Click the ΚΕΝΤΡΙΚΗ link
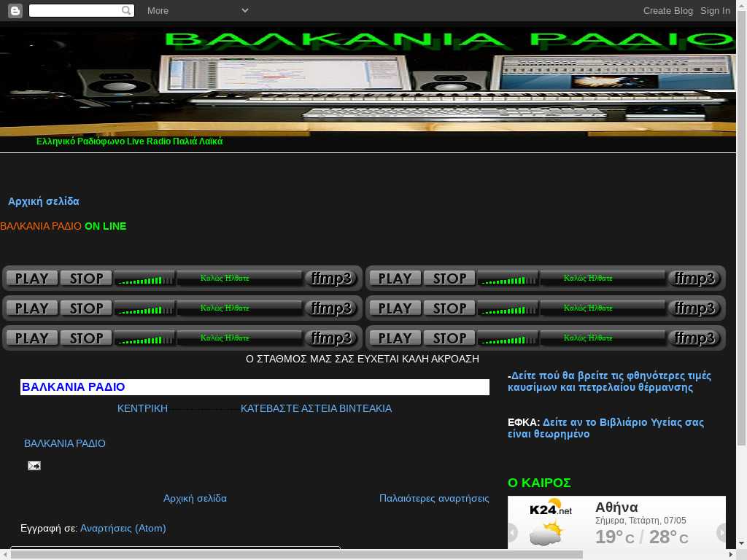Image resolution: width=747 pixels, height=560 pixels. (x=142, y=408)
